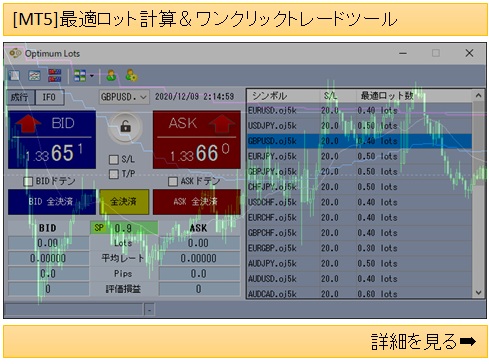Open the 詳細を見る link
Screen dimensions: 489x364
tap(423, 342)
